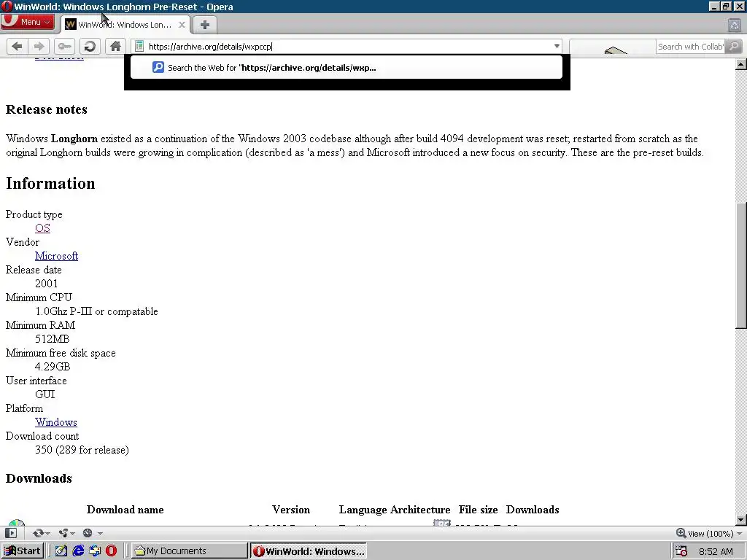Click the release date value 2001
The image size is (747, 560).
46,284
